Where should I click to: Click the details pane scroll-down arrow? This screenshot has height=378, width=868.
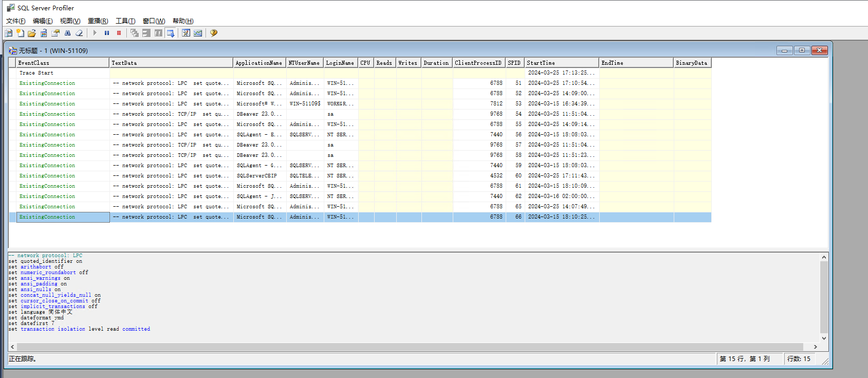point(824,338)
